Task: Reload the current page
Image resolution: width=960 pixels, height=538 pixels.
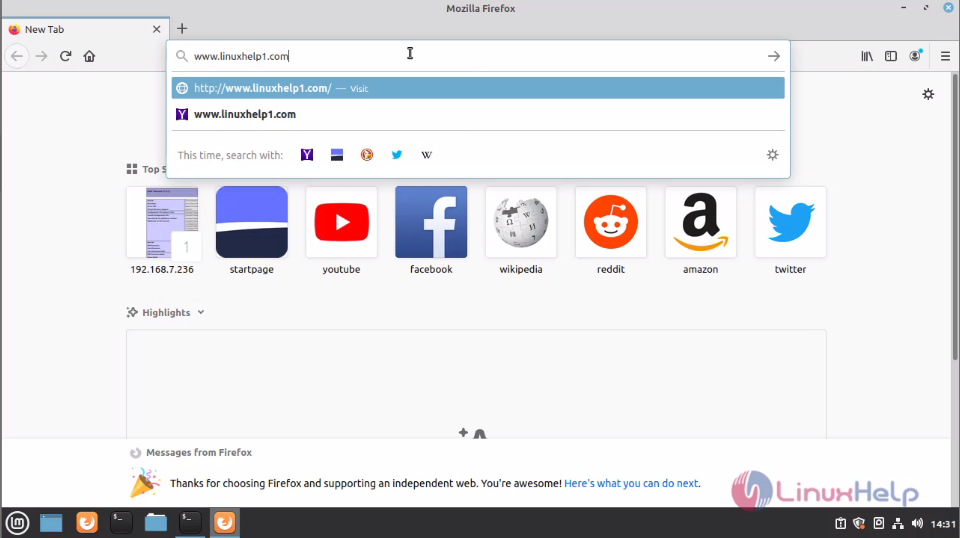Action: coord(66,56)
